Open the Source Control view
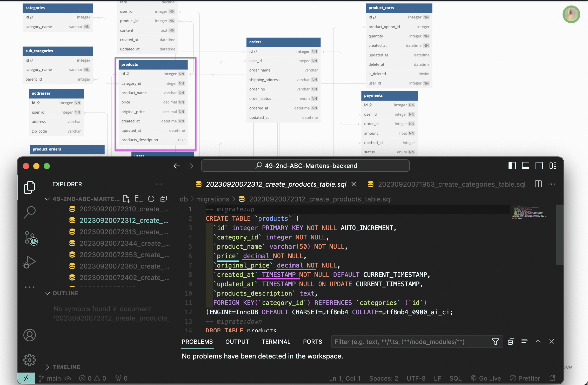 31,238
